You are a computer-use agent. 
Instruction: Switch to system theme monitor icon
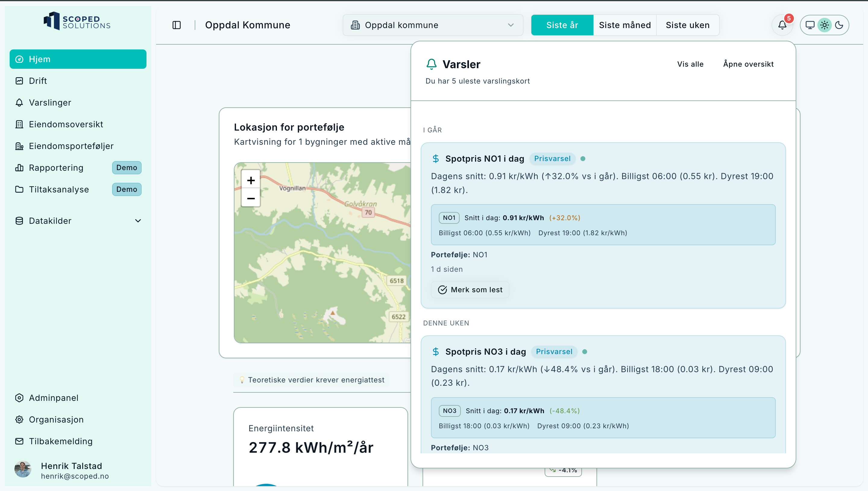tap(810, 25)
